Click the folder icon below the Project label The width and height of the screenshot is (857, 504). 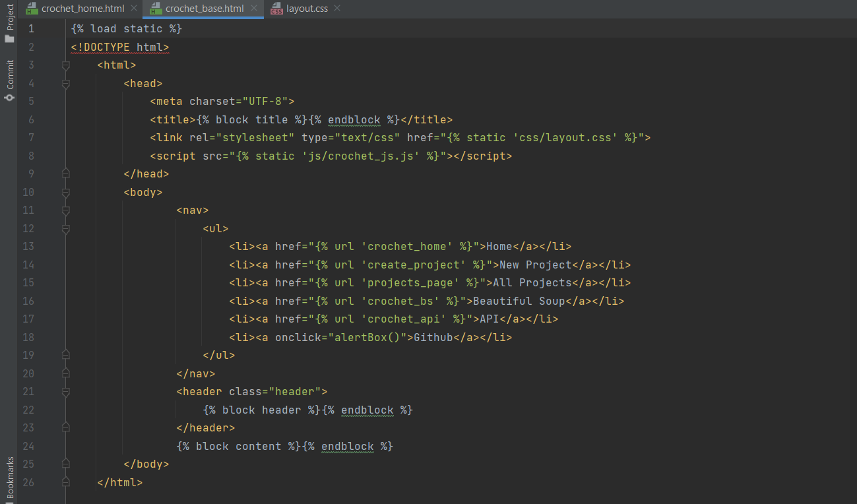(10, 39)
